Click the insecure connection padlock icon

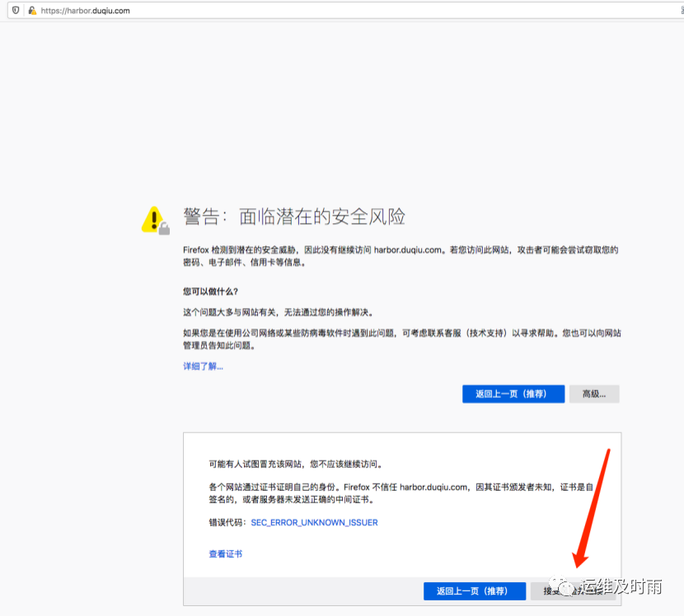pos(32,11)
